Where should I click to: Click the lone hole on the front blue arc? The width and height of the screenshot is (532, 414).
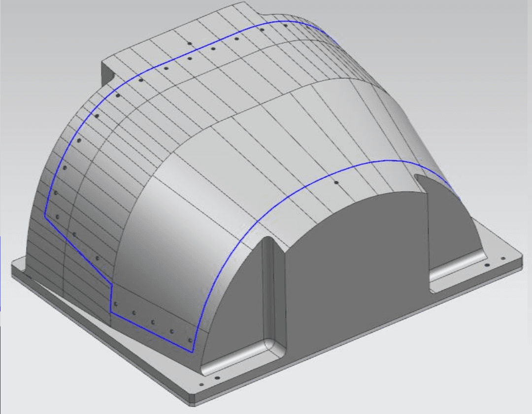coord(336,182)
